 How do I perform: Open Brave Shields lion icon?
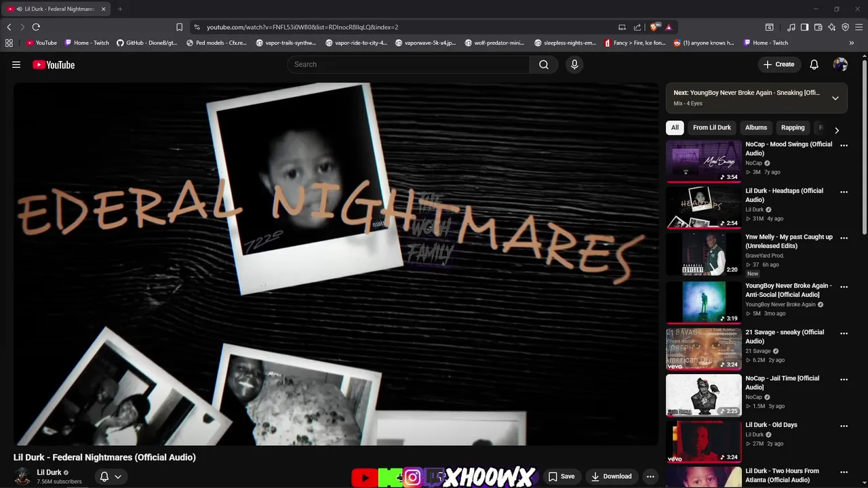(x=654, y=27)
